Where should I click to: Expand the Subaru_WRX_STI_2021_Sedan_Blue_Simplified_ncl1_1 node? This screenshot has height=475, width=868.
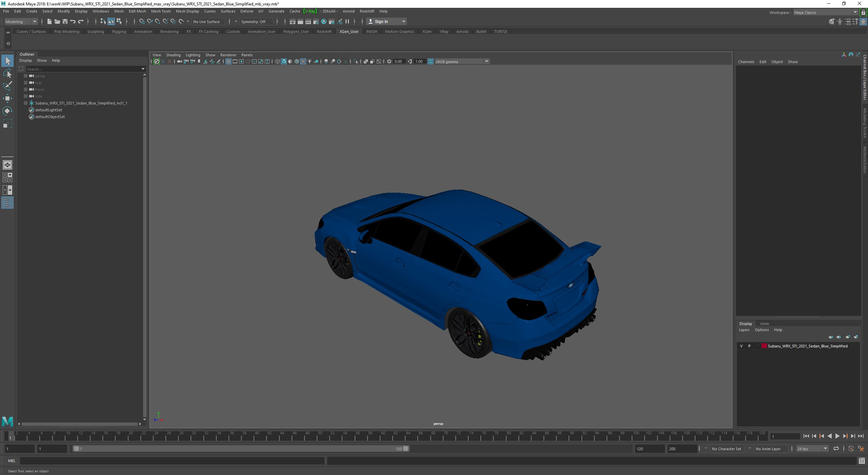point(25,103)
